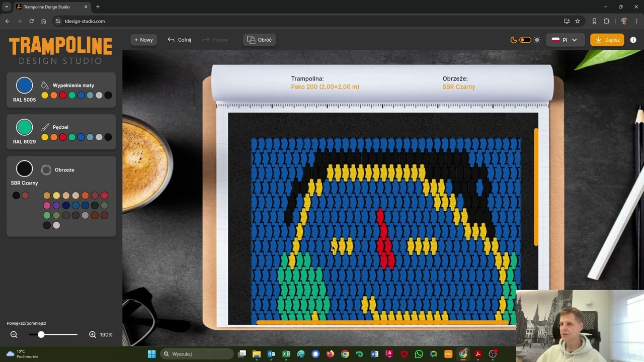Choose black in the Wypełnienie maty row
The height and width of the screenshot is (362, 644).
pyautogui.click(x=108, y=96)
